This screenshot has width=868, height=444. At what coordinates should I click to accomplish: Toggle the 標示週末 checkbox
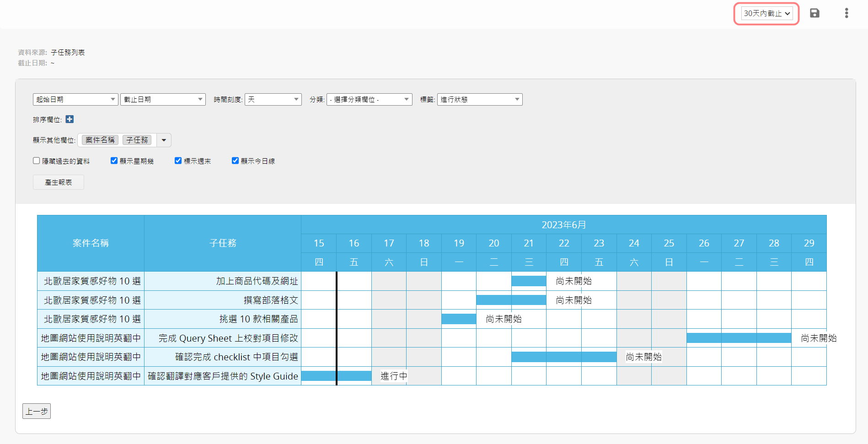point(178,160)
